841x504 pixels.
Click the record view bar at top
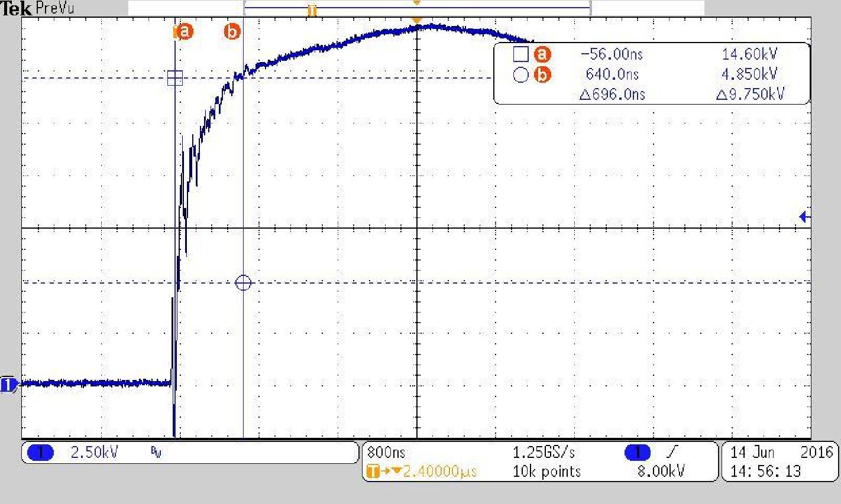[x=417, y=8]
